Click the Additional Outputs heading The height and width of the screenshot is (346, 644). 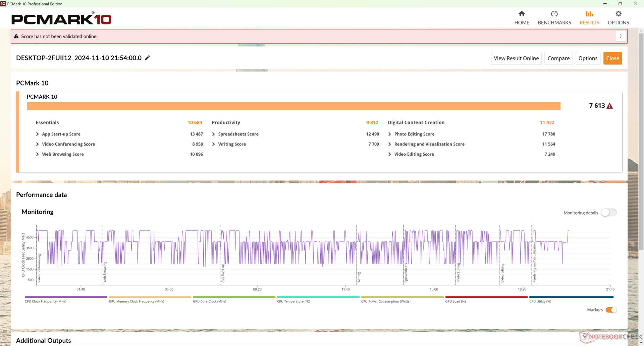pyautogui.click(x=44, y=341)
